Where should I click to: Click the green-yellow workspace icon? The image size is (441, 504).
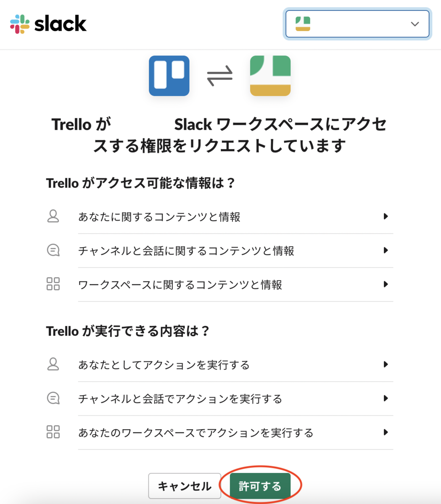coord(270,76)
